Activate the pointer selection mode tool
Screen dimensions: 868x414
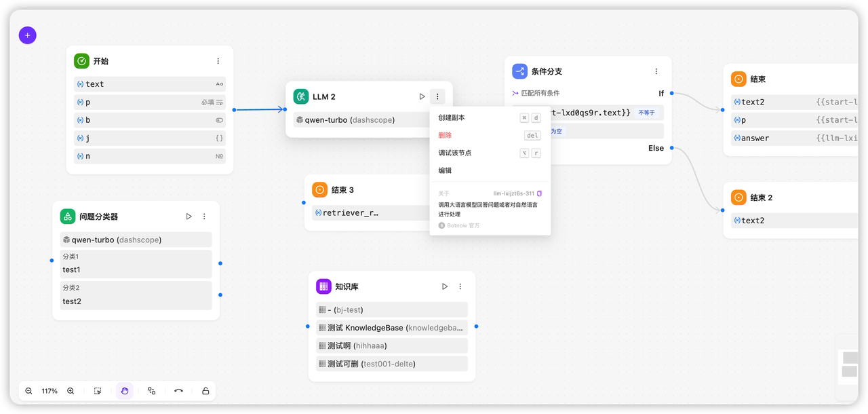pyautogui.click(x=98, y=391)
